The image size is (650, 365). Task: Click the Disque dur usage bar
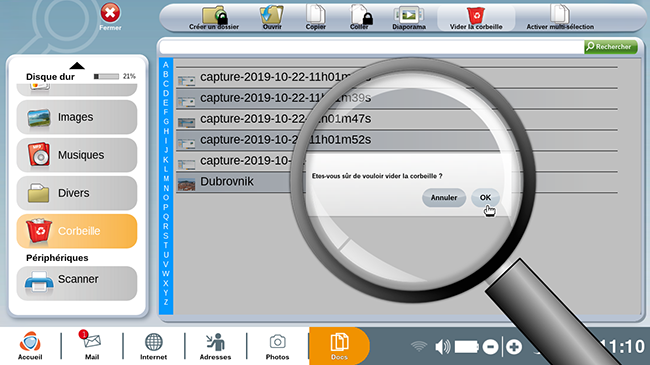coord(107,76)
